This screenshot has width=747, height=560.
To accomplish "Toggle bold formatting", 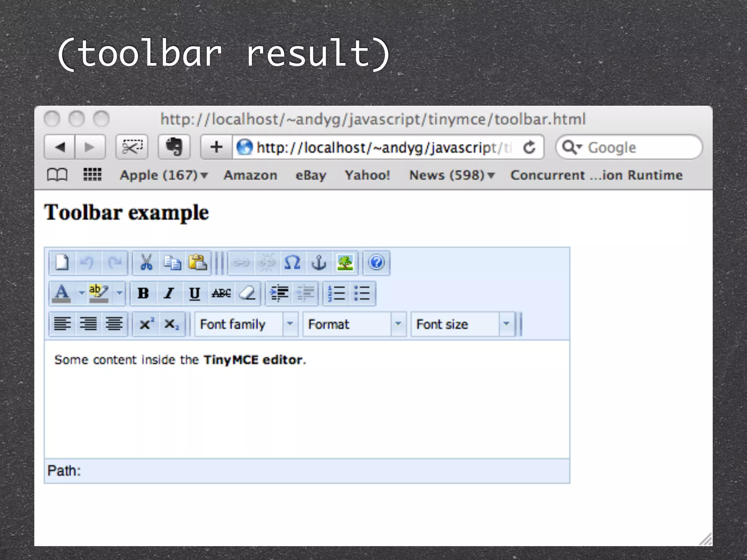I will [x=143, y=293].
